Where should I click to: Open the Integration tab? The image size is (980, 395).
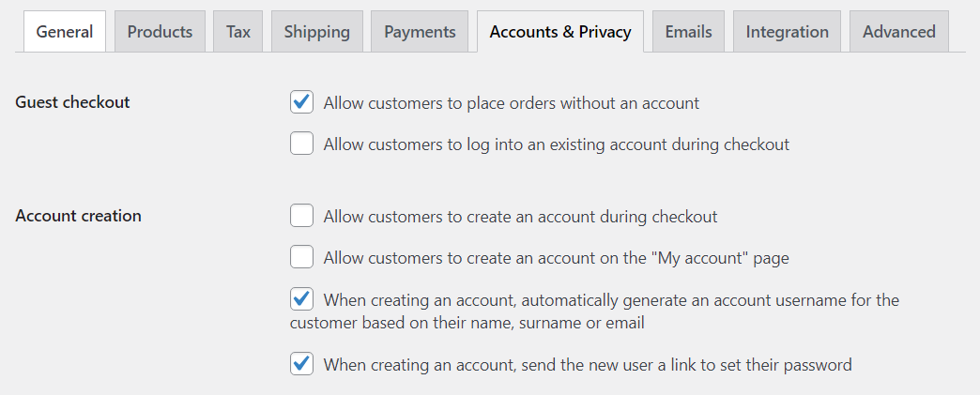point(787,32)
